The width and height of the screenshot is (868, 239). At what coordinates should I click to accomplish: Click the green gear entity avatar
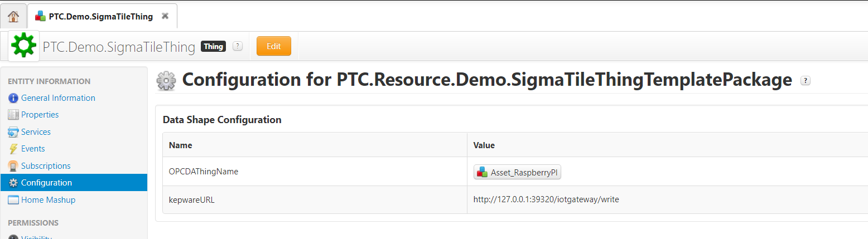coord(23,46)
